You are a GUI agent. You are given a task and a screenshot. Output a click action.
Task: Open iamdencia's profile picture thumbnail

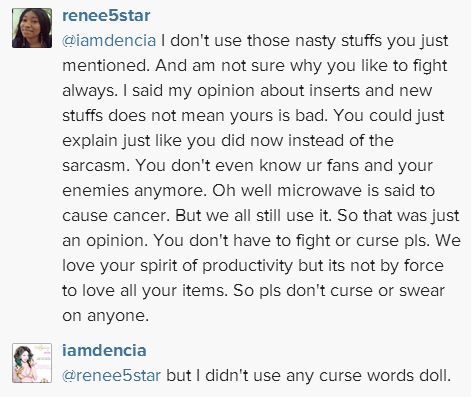click(x=32, y=363)
